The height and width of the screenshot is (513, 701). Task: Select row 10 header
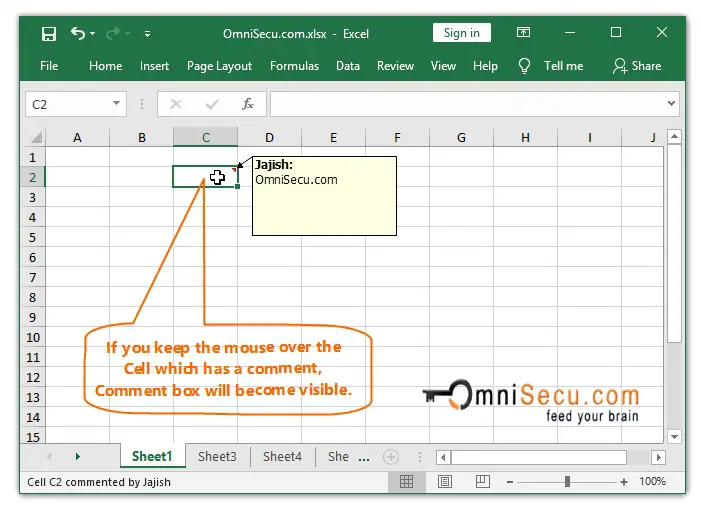tap(33, 337)
